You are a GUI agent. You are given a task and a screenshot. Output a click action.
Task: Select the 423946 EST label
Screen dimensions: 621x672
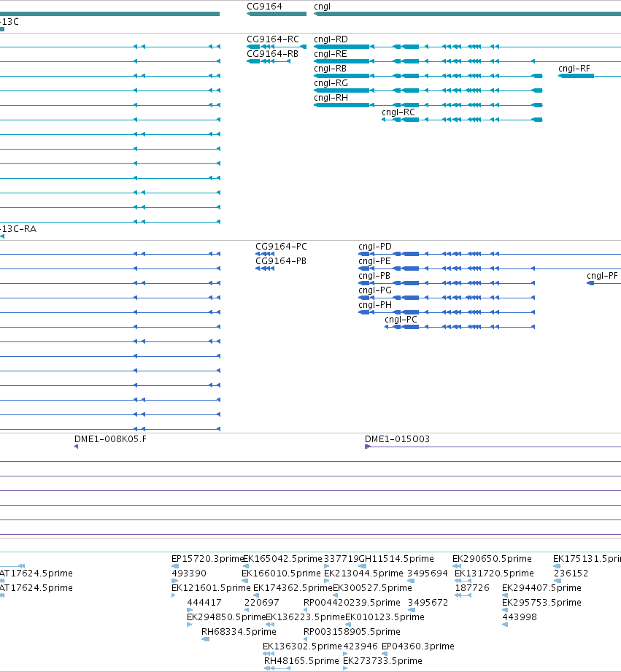click(x=360, y=646)
